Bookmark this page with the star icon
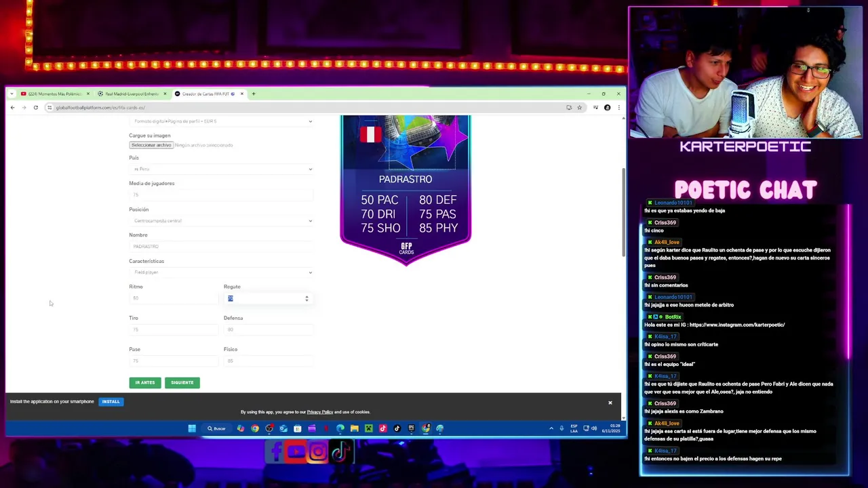Image resolution: width=868 pixels, height=488 pixels. tap(579, 107)
